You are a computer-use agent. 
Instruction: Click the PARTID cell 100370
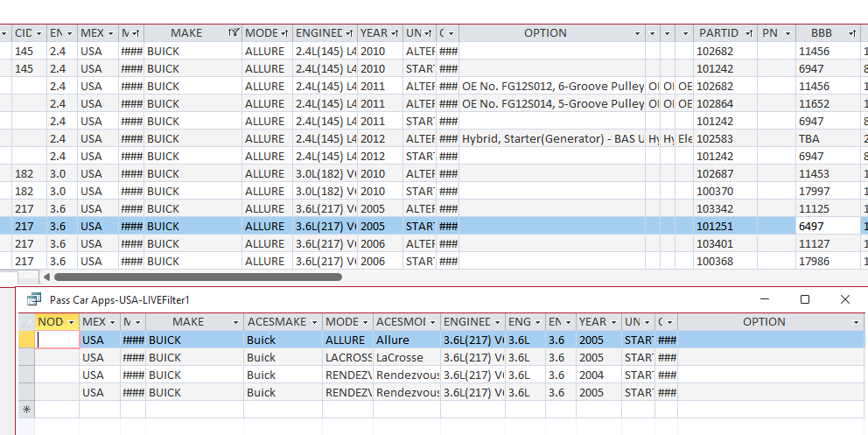(x=725, y=192)
